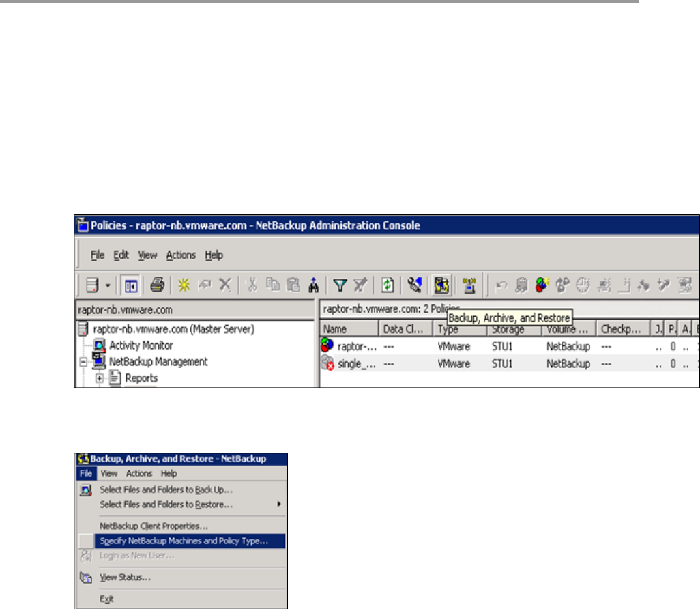Click the clock schedule toolbar icon
The width and height of the screenshot is (700, 609).
(583, 285)
